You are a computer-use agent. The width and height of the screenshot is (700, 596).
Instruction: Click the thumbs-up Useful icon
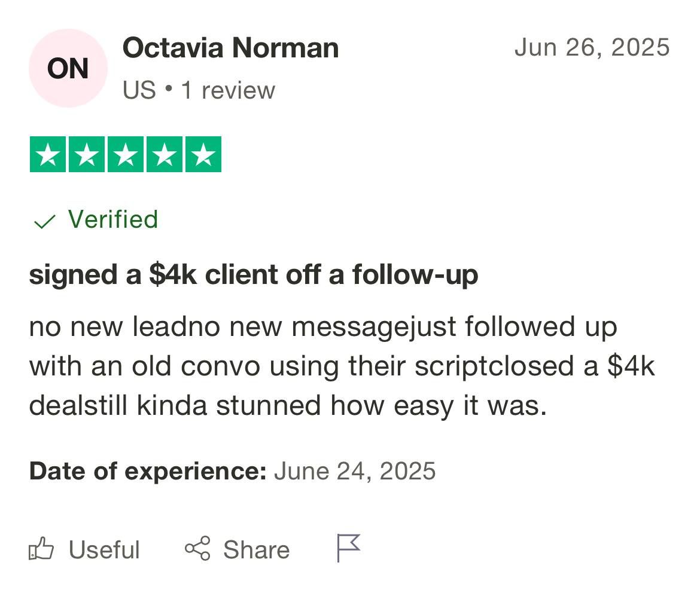(42, 549)
